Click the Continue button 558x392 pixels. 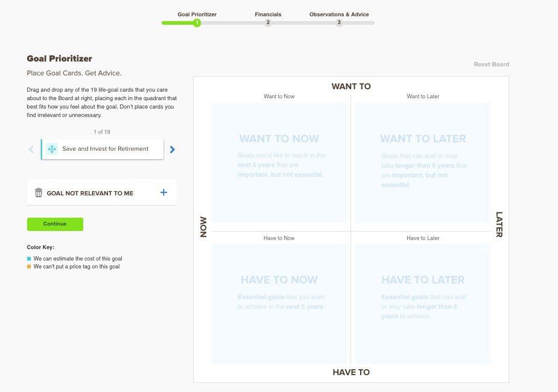[x=55, y=224]
